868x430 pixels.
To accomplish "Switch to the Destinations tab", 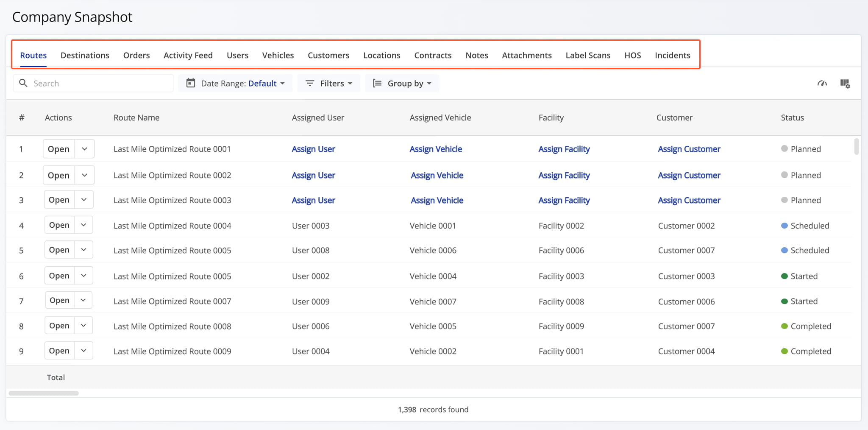I will tap(85, 55).
